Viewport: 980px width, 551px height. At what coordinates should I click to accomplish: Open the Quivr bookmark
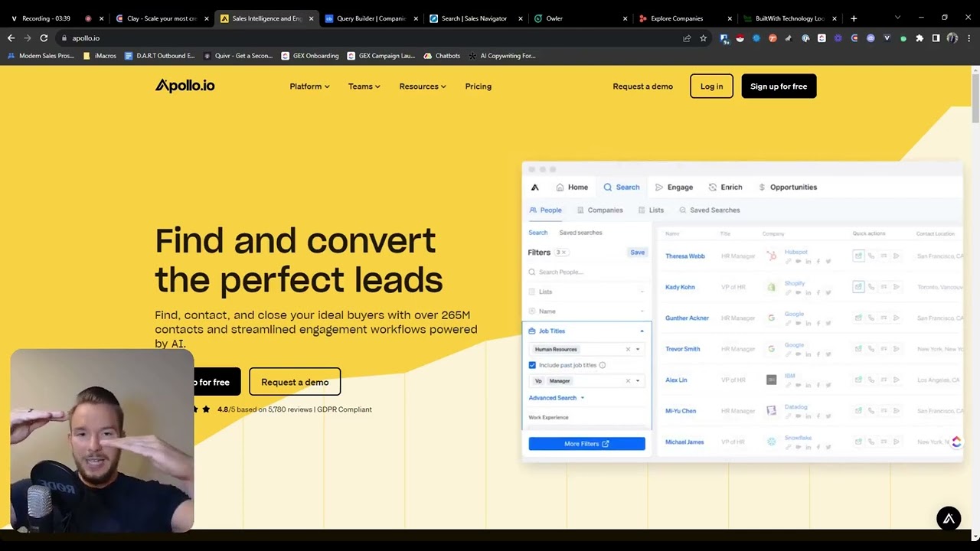point(238,56)
